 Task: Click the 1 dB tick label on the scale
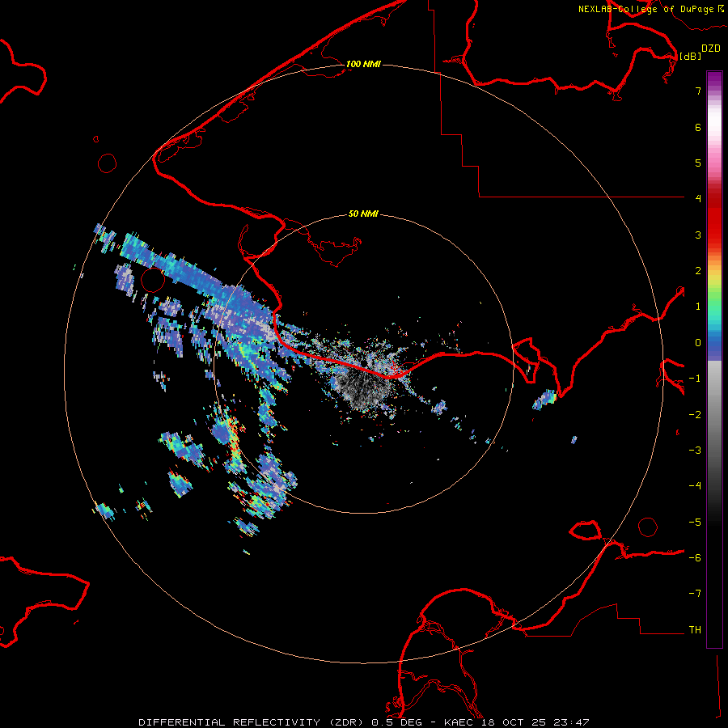698,307
